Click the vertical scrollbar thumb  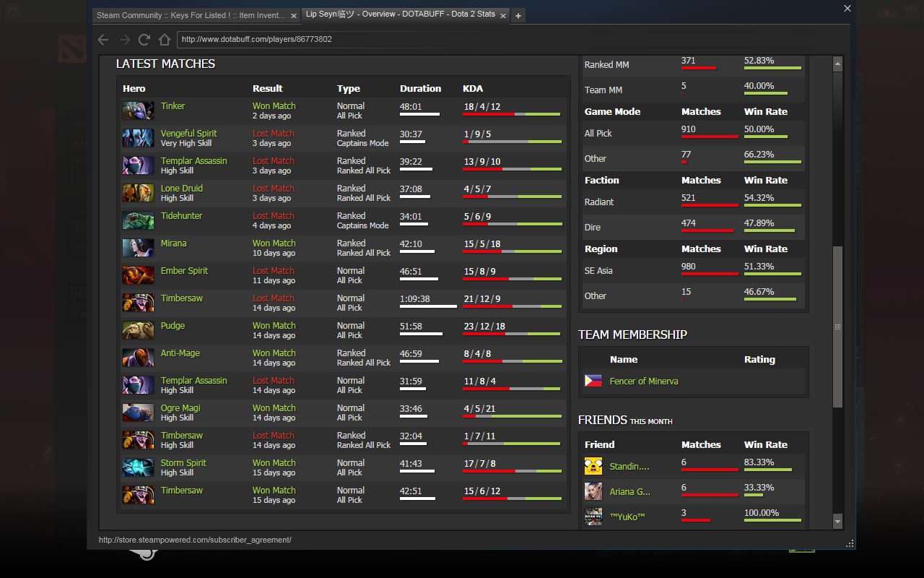[x=837, y=327]
